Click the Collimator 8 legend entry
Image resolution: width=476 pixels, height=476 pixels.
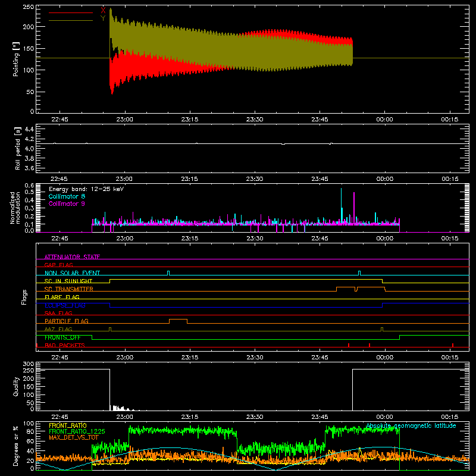click(67, 196)
